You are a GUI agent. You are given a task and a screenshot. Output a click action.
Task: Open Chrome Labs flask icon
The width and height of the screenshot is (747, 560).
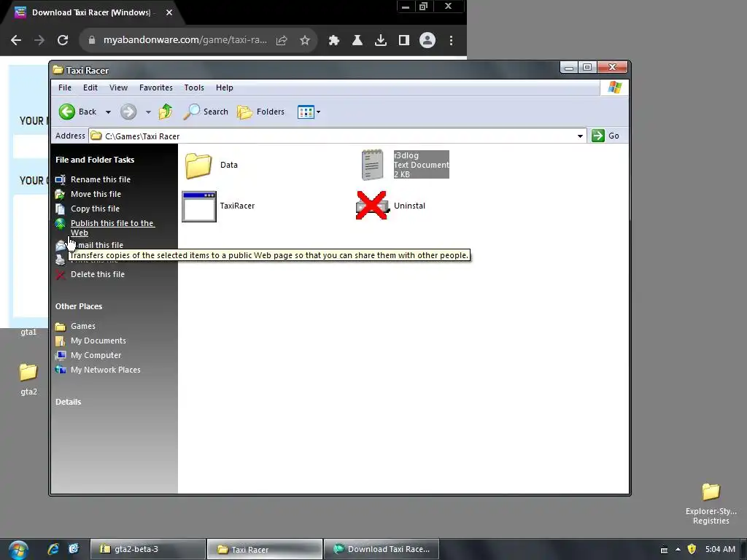pyautogui.click(x=357, y=41)
